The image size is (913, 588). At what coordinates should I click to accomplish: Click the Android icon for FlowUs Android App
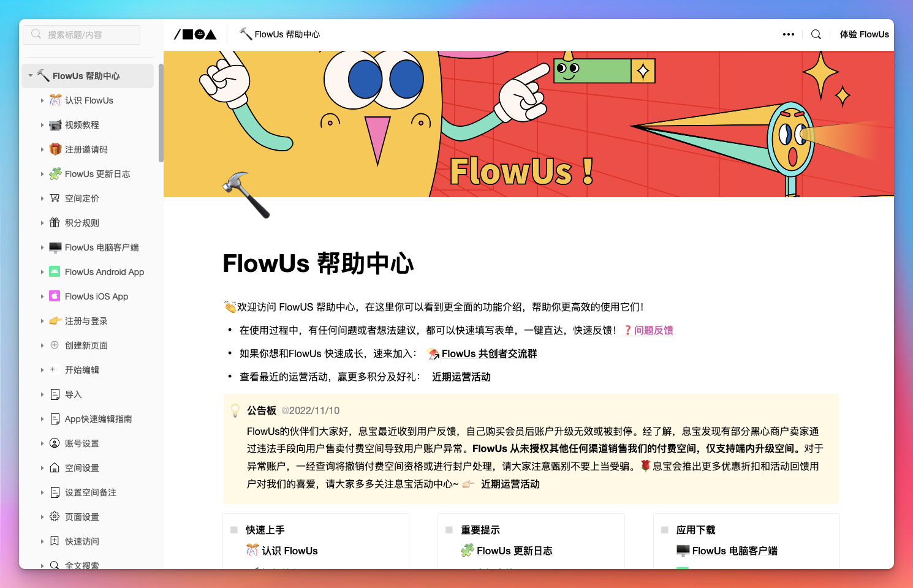tap(54, 271)
